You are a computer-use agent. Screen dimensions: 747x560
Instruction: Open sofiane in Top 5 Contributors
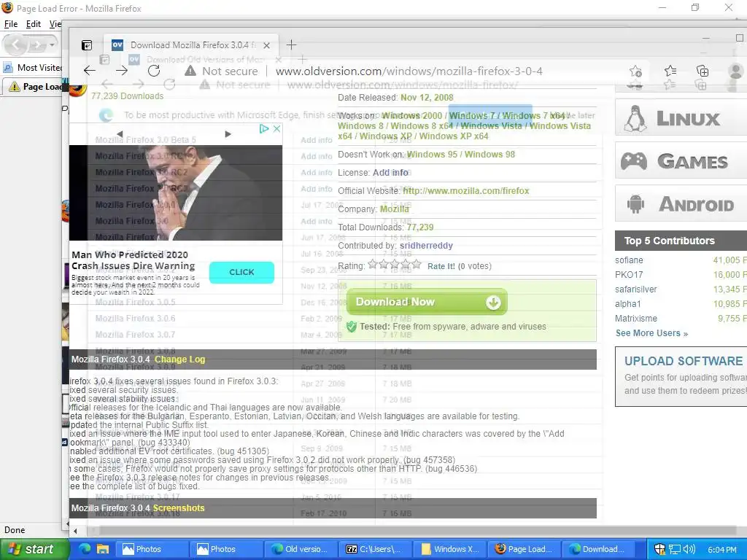[629, 260]
